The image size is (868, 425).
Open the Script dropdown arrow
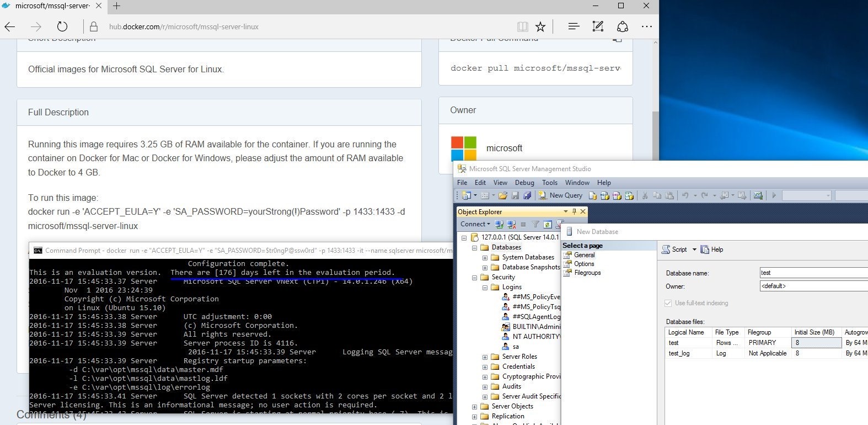(694, 249)
